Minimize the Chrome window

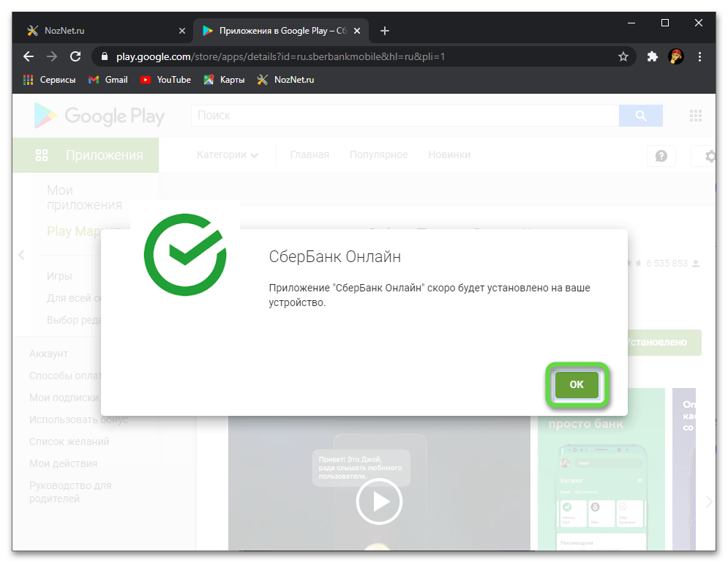coord(631,23)
